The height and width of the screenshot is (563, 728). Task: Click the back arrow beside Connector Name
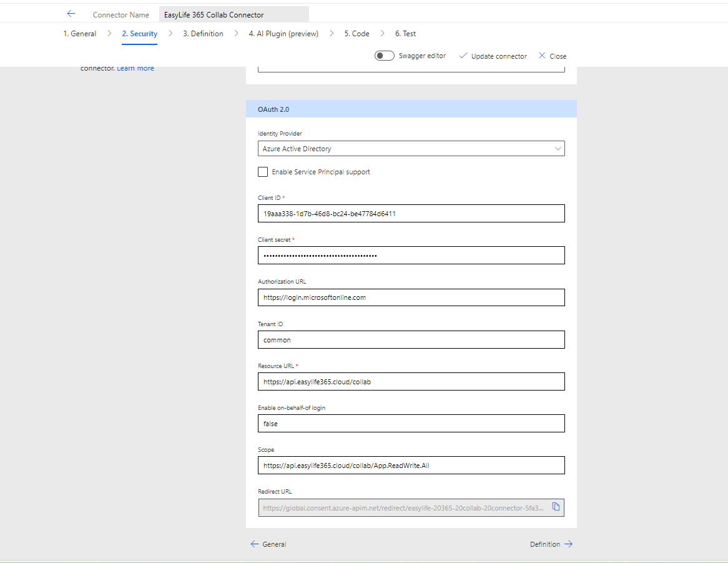[x=71, y=14]
